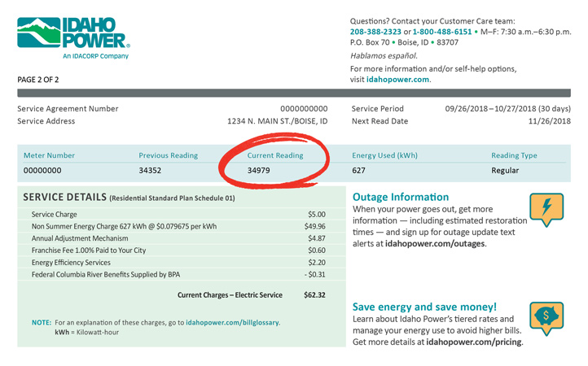Select the $0.60 franchise fee amount
Viewport: 588px width, 366px height.
317,251
